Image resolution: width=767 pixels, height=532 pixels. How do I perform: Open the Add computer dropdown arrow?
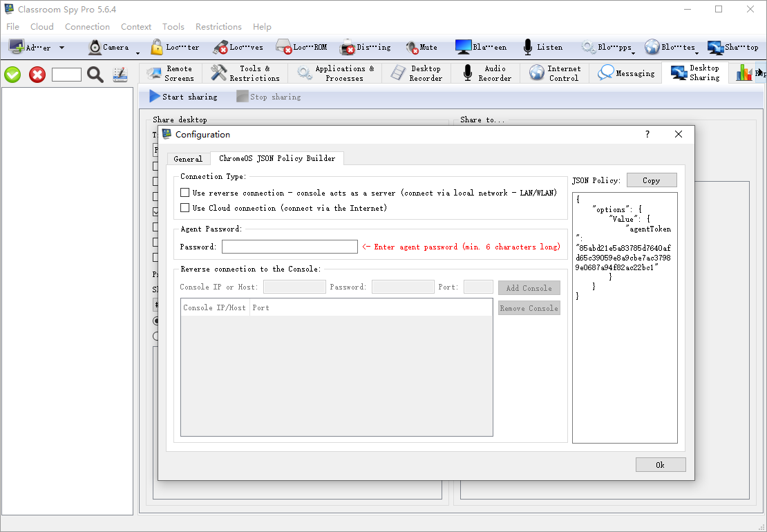click(x=61, y=48)
